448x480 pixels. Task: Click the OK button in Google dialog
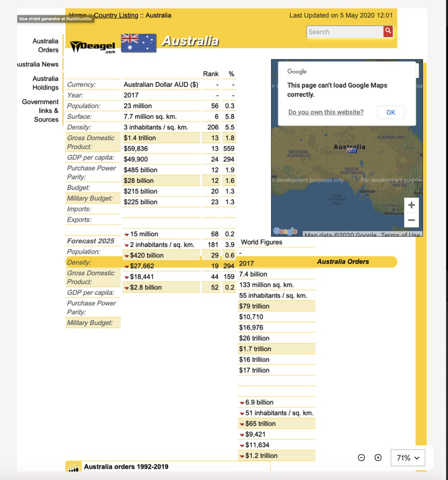(391, 112)
